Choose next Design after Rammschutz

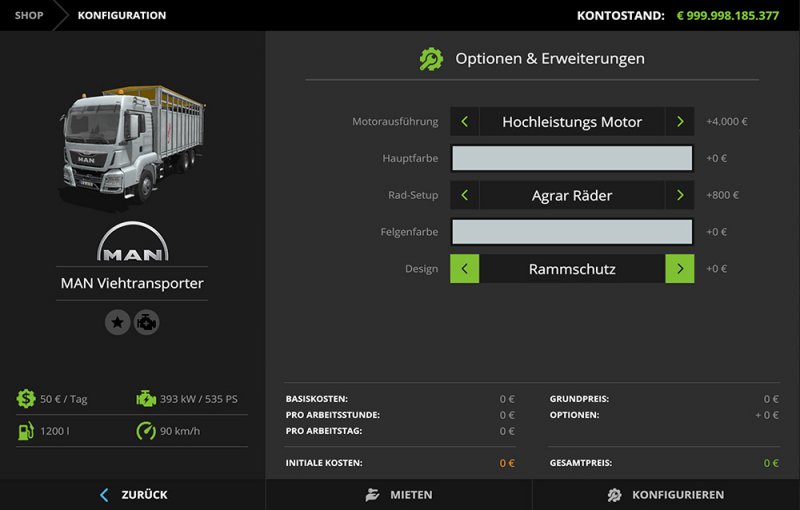tap(680, 269)
